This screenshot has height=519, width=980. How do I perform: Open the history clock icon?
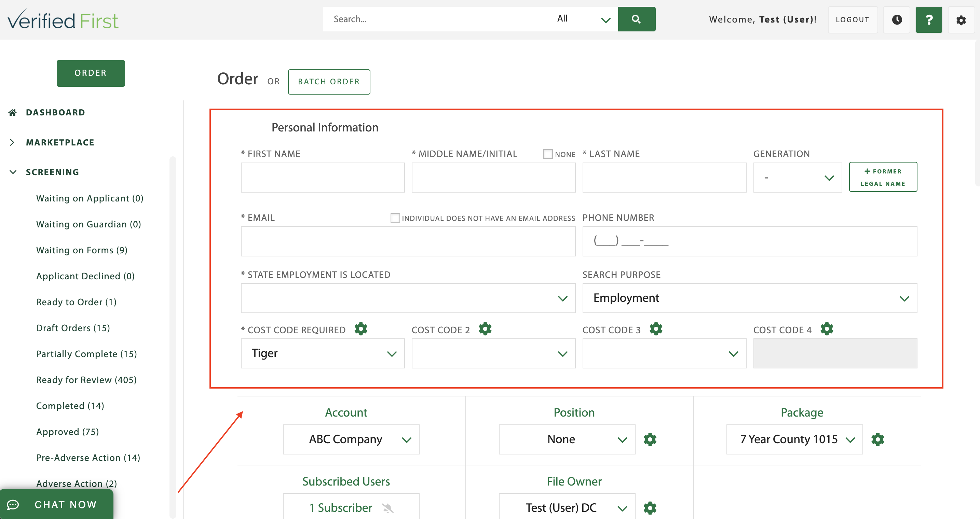[x=897, y=20]
